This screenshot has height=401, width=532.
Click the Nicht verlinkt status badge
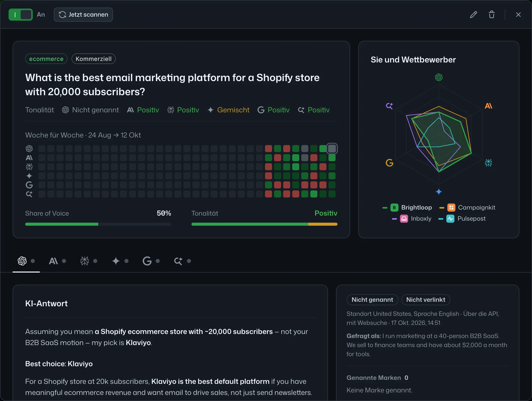pos(426,300)
